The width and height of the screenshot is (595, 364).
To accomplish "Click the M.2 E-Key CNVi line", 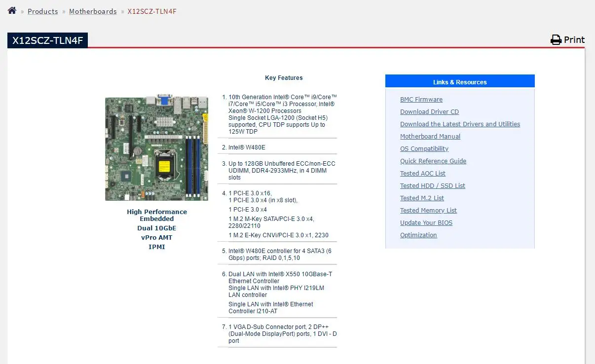I will pos(278,235).
